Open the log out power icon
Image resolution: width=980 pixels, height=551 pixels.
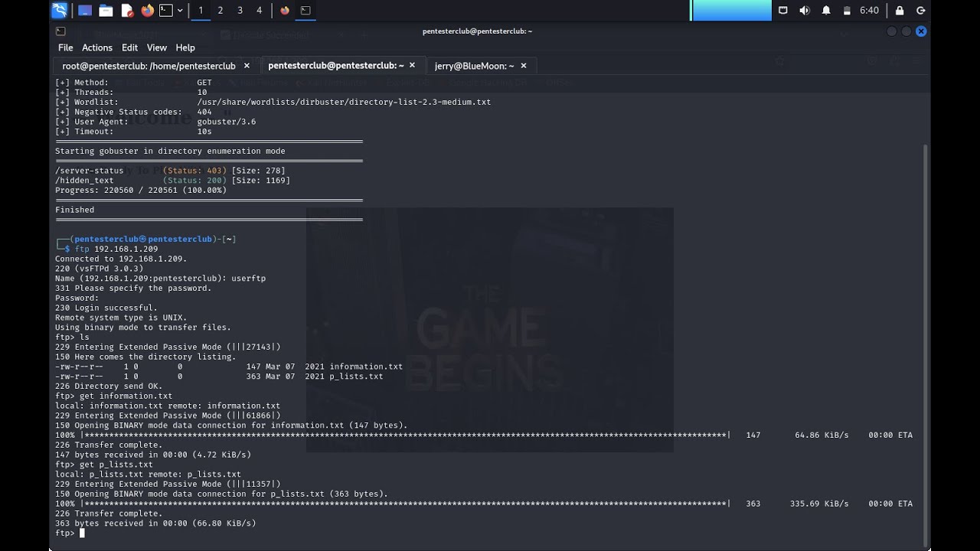pyautogui.click(x=921, y=11)
